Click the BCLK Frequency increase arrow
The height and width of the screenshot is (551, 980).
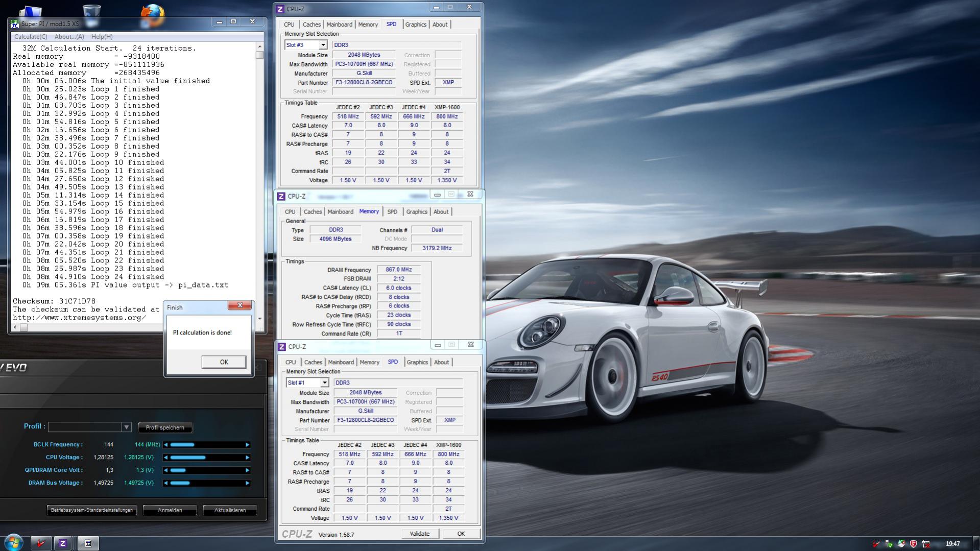(x=248, y=445)
